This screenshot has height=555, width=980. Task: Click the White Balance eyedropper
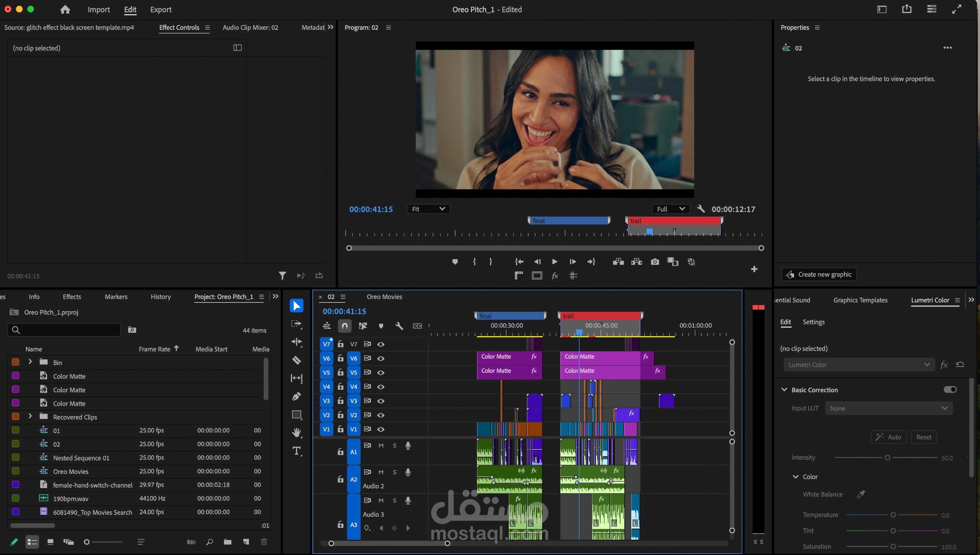coord(861,494)
